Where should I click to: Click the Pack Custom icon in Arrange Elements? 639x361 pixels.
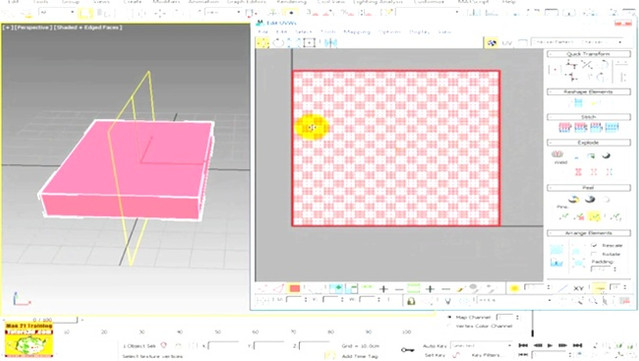coord(556,249)
